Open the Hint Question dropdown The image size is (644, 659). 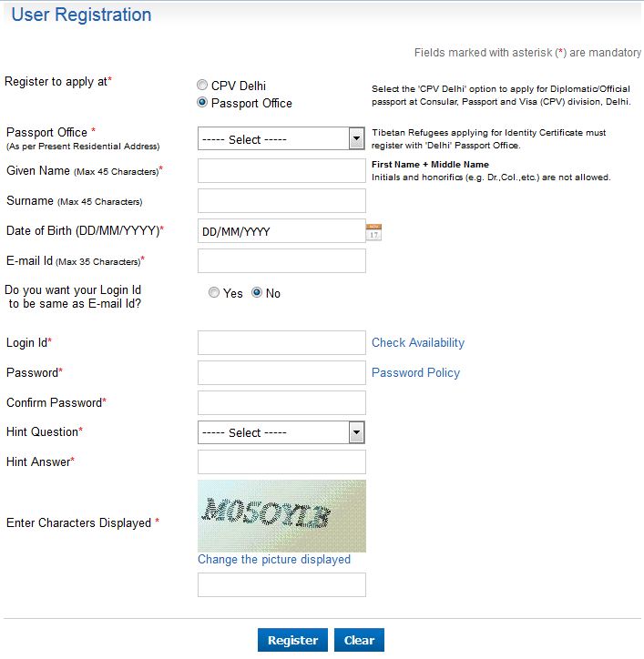281,432
